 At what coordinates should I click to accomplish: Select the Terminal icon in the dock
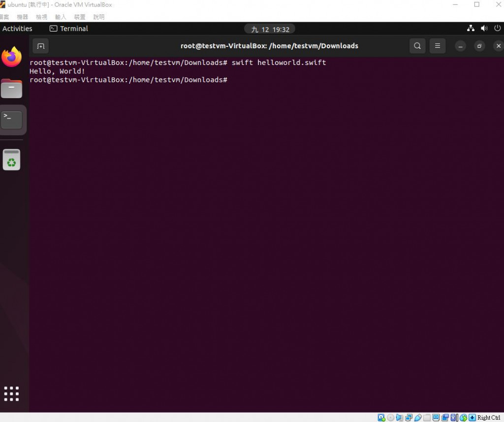12,120
